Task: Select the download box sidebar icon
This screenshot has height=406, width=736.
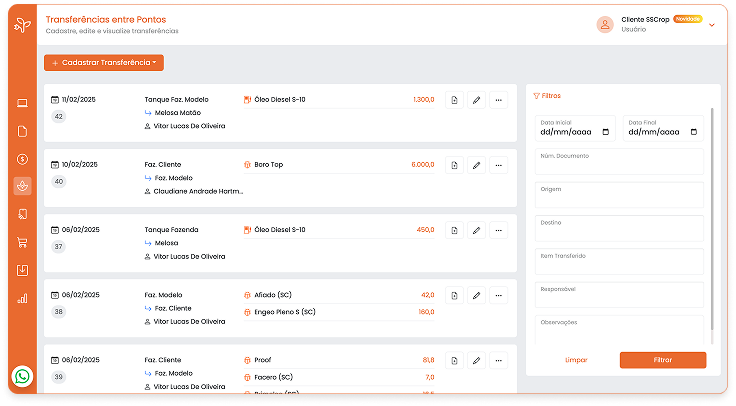Action: pyautogui.click(x=23, y=270)
